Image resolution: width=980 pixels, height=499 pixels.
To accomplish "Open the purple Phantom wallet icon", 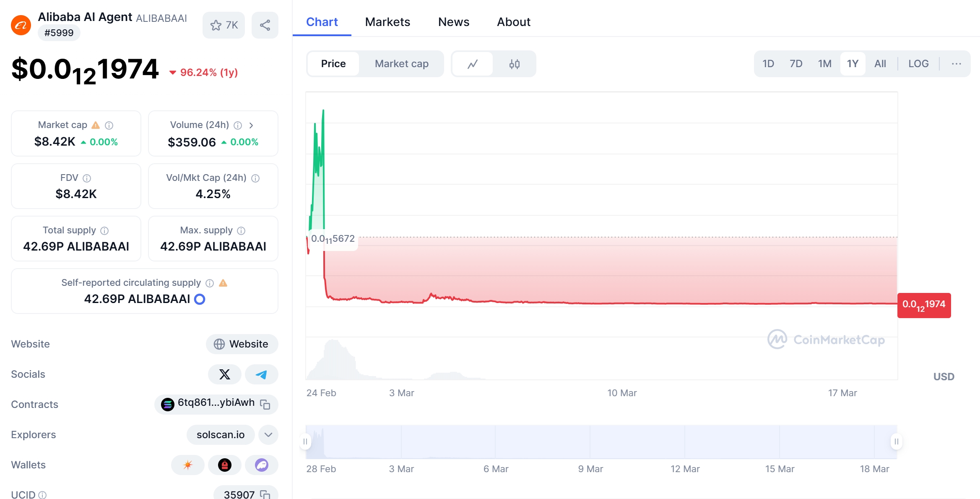I will click(262, 465).
